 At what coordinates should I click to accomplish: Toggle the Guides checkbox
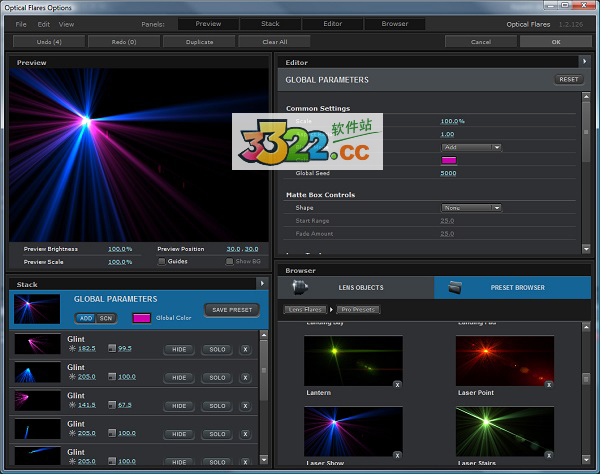click(x=162, y=262)
